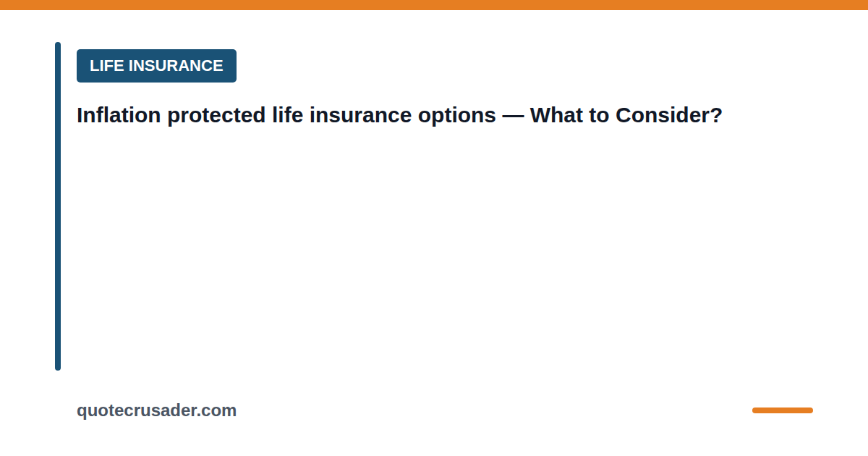Select the blue vertical accent bar
The height and width of the screenshot is (456, 868).
point(58,206)
